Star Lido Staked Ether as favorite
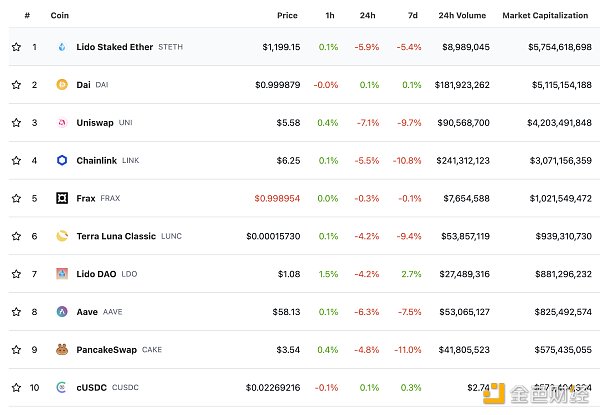This screenshot has height=415, width=600. pos(16,47)
